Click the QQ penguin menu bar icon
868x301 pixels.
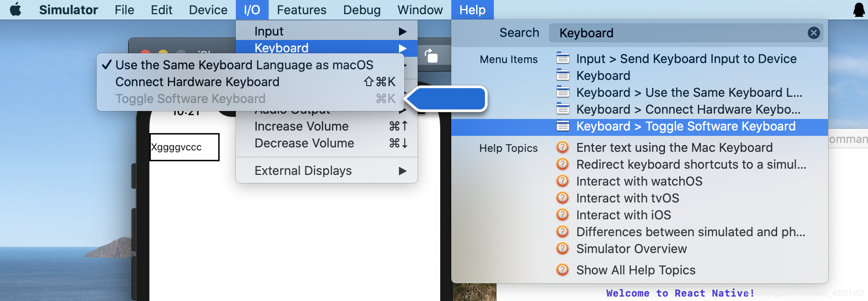(x=859, y=9)
